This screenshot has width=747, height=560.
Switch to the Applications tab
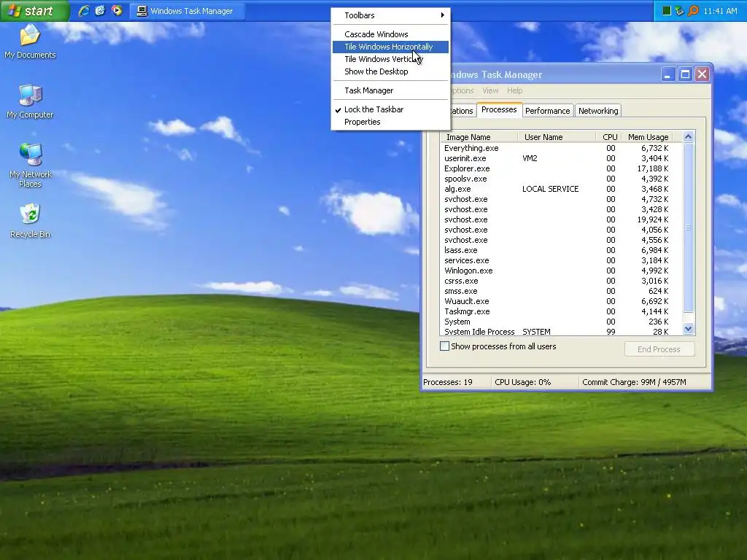(x=462, y=111)
